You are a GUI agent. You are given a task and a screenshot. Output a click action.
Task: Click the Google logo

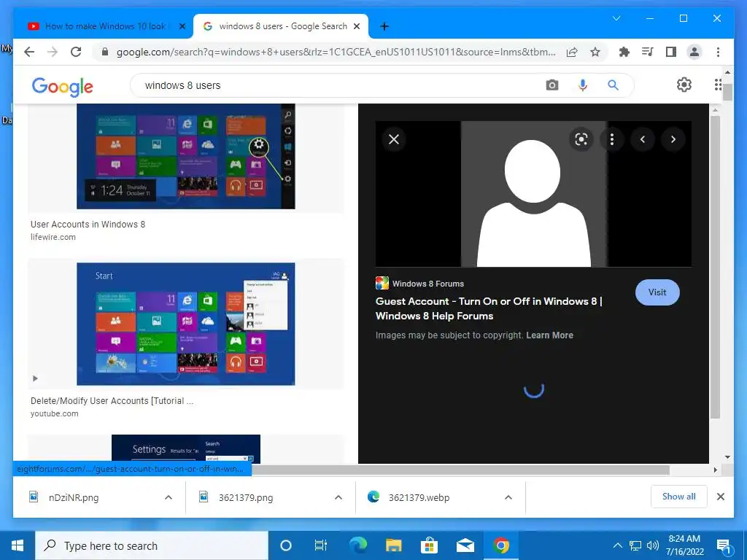click(63, 87)
